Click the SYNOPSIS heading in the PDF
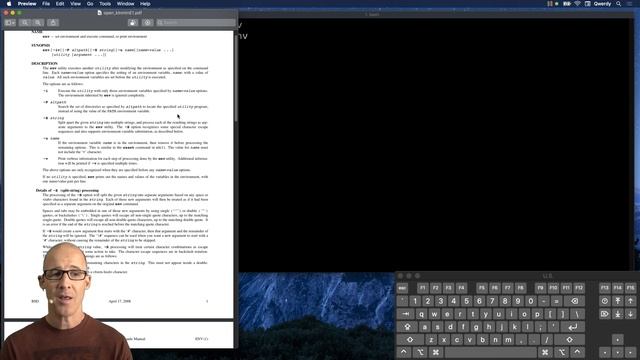Image resolution: width=640 pixels, height=360 pixels. click(40, 45)
